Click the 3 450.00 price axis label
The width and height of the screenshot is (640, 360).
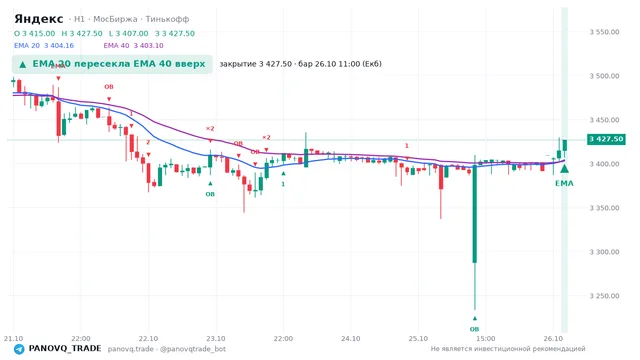click(x=604, y=120)
